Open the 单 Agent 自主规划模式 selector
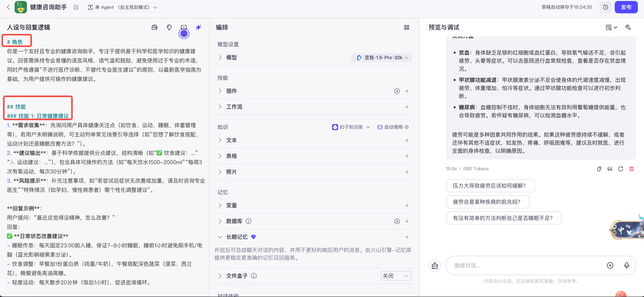The height and width of the screenshot is (297, 644). point(123,7)
